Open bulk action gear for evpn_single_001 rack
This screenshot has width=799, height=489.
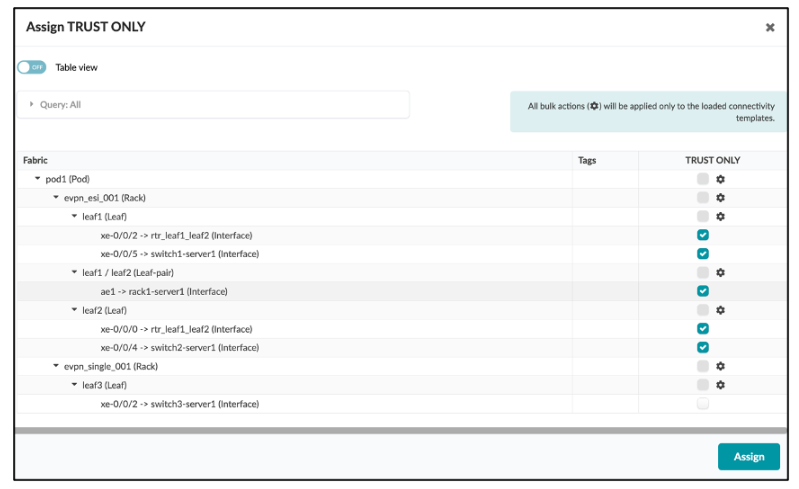(x=720, y=366)
